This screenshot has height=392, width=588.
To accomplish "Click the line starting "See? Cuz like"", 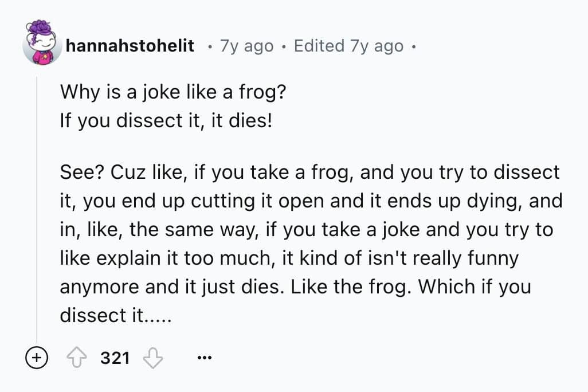I will (309, 173).
